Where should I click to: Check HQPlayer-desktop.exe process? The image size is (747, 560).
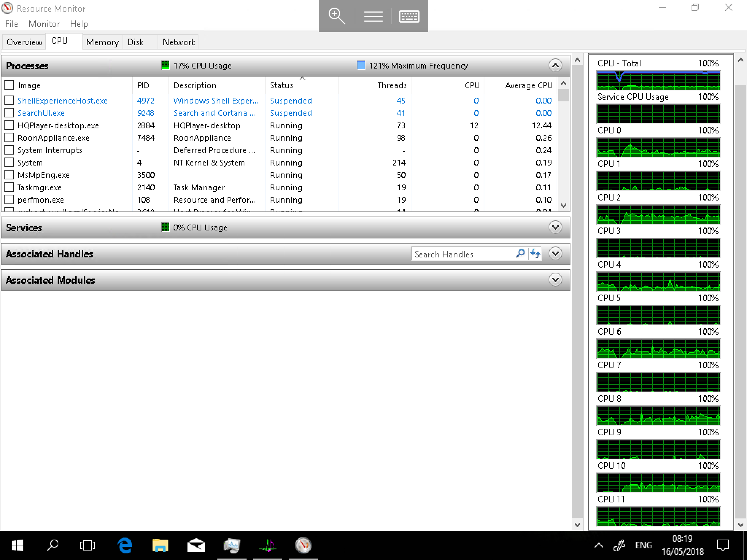(x=9, y=125)
